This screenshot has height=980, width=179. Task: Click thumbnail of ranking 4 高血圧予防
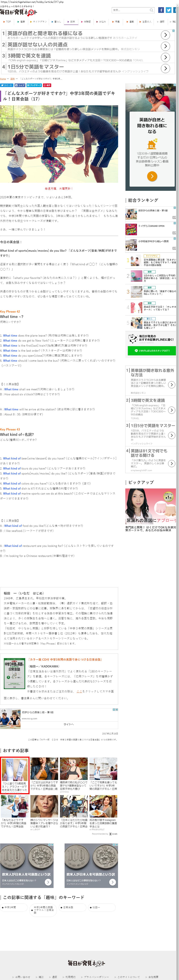click(136, 307)
